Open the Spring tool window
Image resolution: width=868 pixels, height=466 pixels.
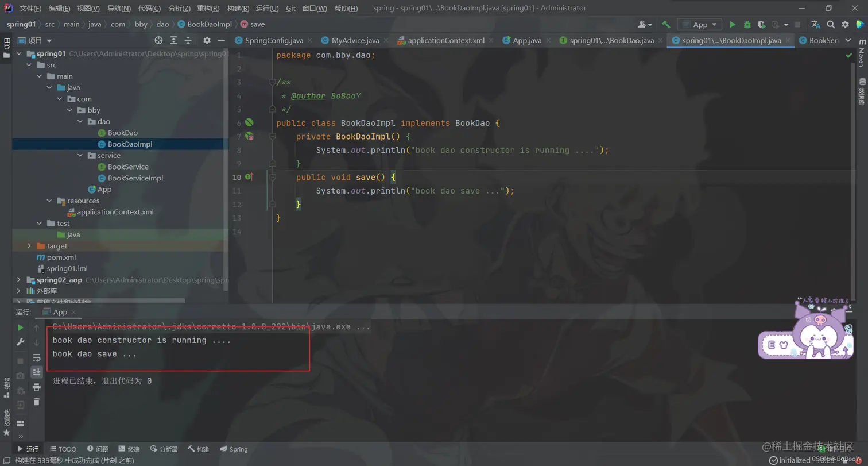coord(234,449)
